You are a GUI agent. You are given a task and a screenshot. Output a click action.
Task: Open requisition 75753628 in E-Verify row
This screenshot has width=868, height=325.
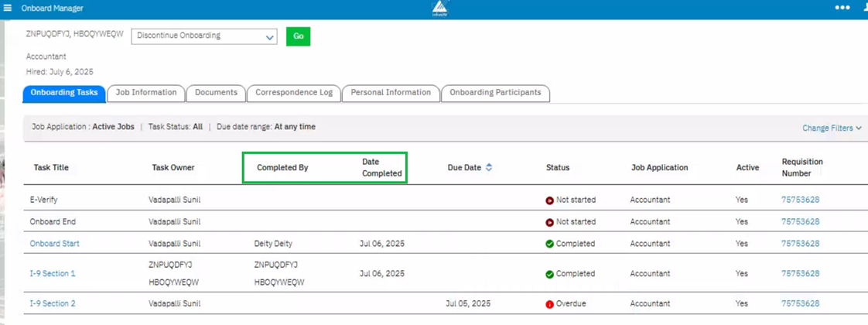(800, 200)
